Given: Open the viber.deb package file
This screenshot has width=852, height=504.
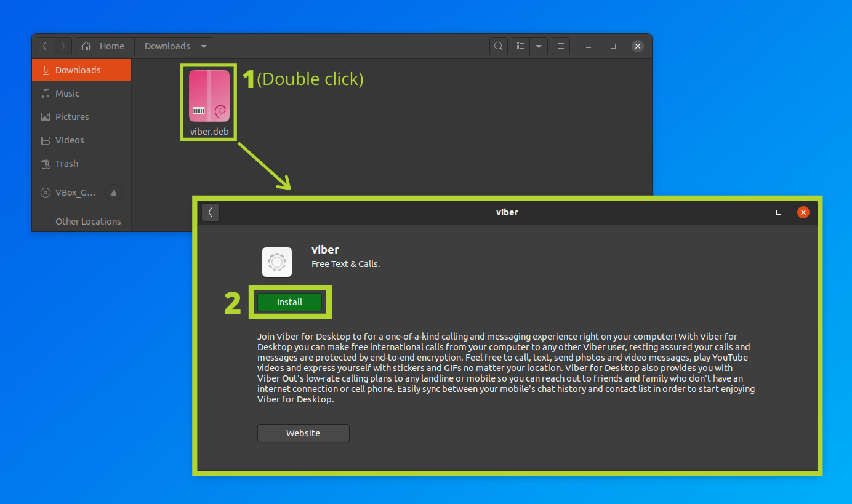Looking at the screenshot, I should pyautogui.click(x=209, y=103).
